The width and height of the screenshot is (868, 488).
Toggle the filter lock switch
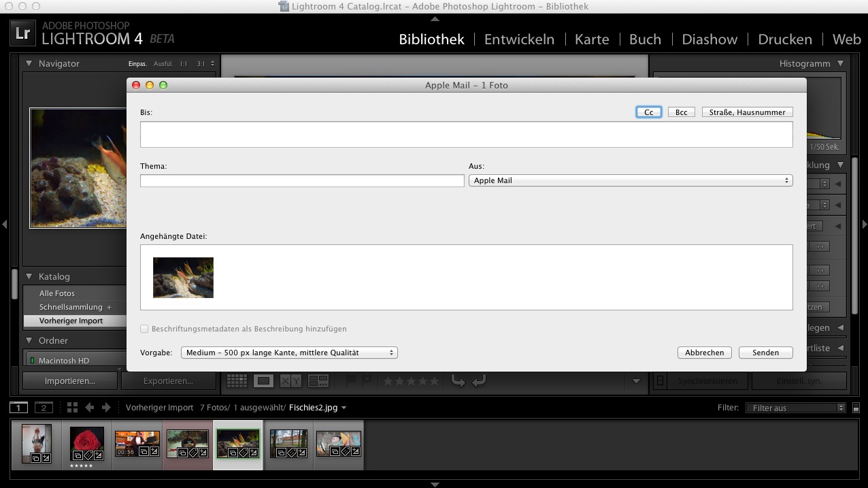coord(856,408)
